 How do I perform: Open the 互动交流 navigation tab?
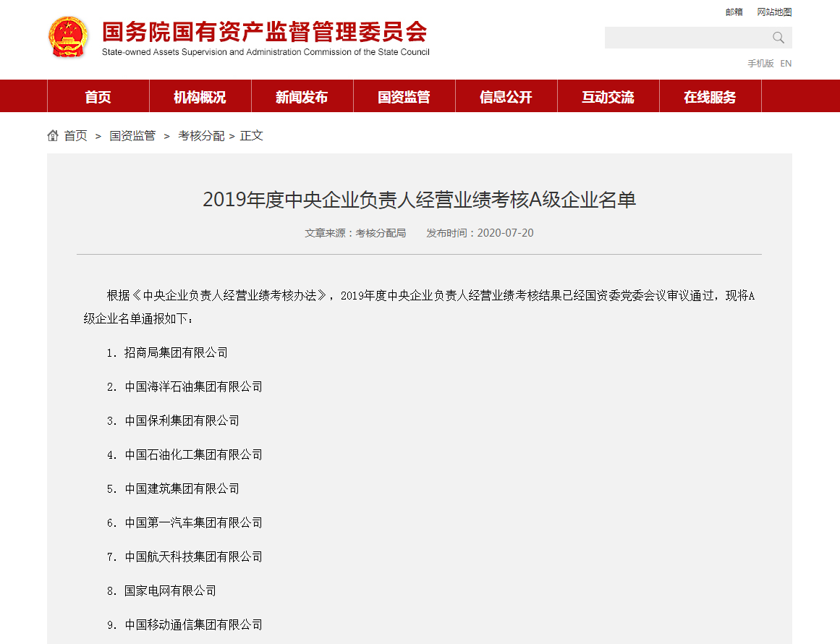pos(608,96)
